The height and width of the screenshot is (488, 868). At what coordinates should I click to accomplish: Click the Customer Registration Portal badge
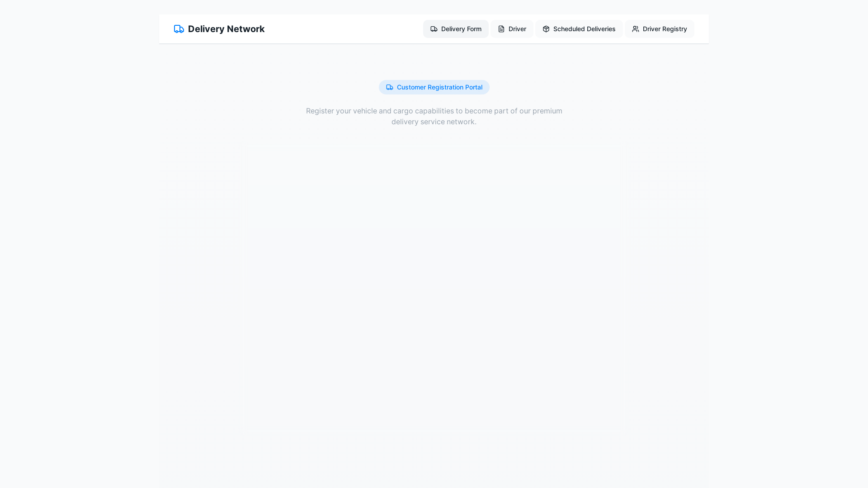click(434, 87)
